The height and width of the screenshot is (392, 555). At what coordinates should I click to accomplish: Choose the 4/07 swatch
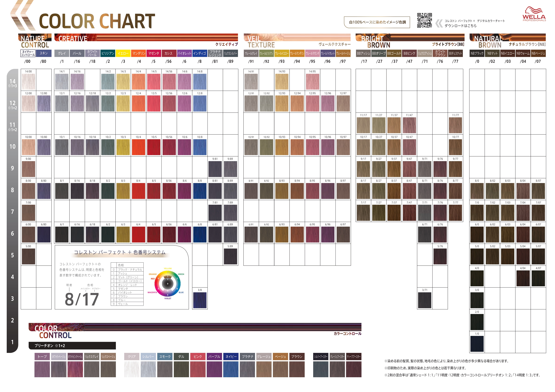coord(538,278)
